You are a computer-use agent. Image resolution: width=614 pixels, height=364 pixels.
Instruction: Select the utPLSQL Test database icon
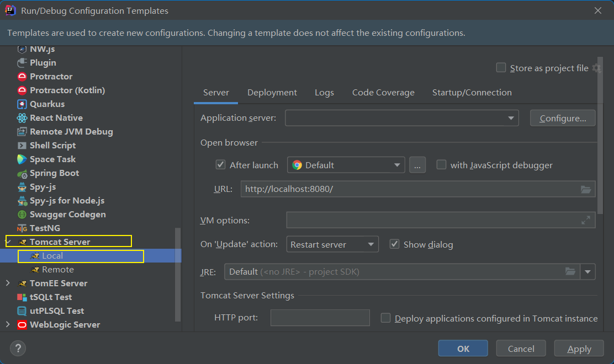(22, 311)
